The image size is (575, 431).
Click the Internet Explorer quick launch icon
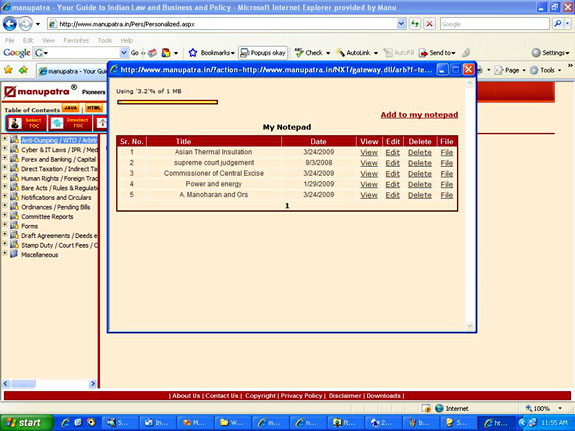(x=66, y=423)
